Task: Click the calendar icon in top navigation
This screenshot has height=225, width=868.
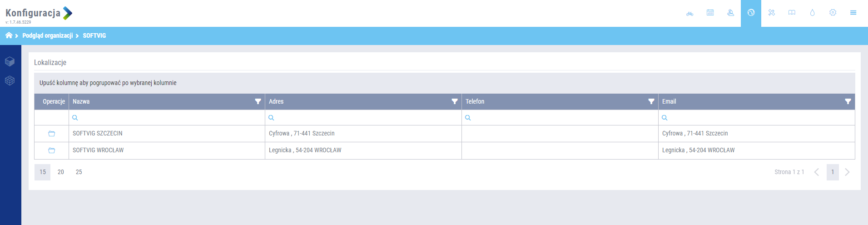Action: click(710, 13)
